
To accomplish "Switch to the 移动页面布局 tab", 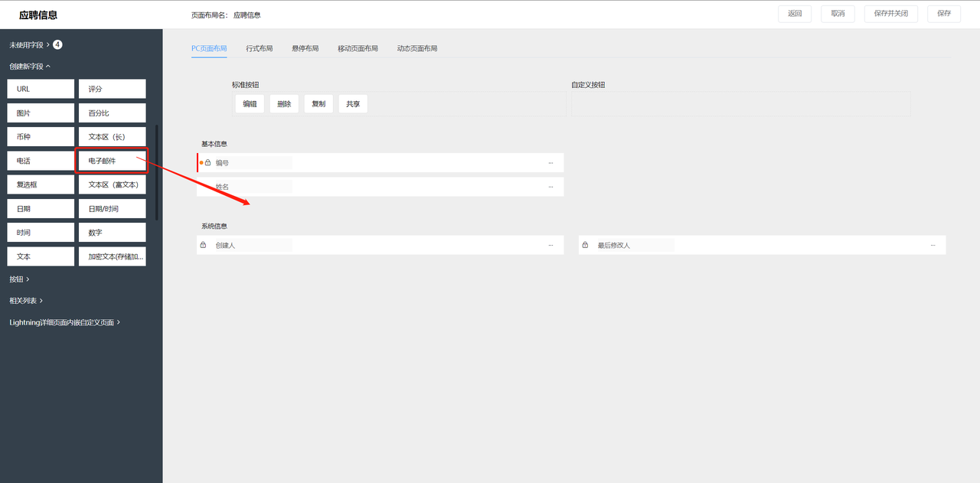I will point(358,48).
